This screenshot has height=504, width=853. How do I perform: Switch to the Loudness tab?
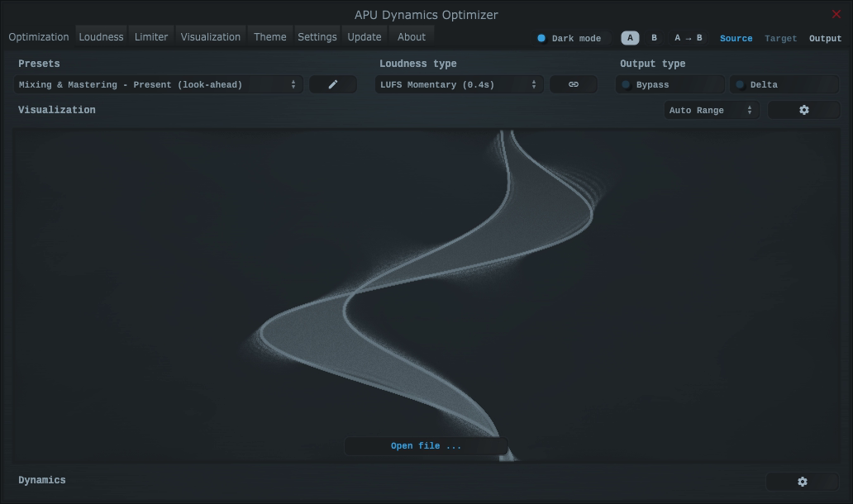pos(101,37)
